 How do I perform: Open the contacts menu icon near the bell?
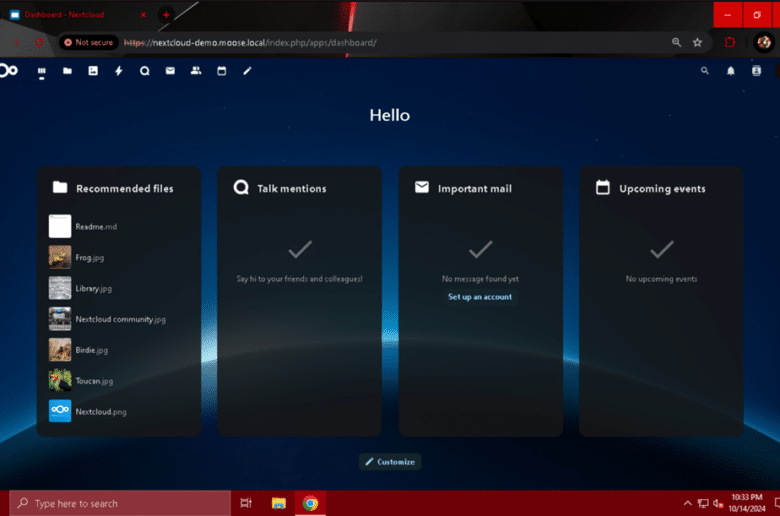pos(757,71)
